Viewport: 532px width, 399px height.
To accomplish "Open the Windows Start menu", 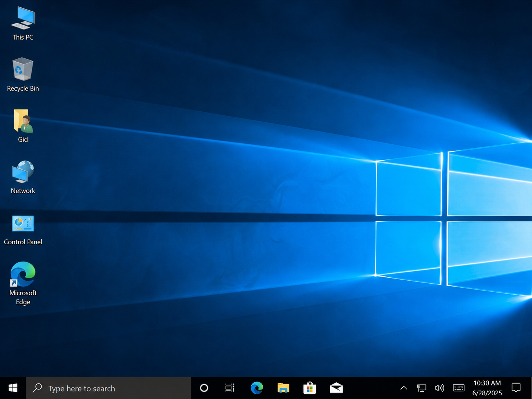I will (x=13, y=388).
